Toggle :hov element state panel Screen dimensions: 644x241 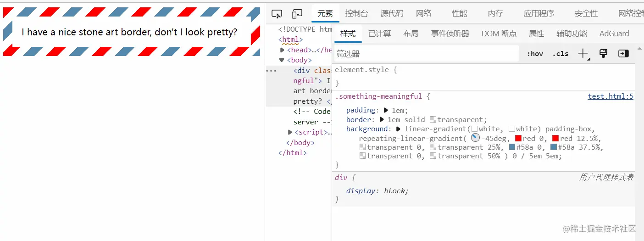pos(535,54)
